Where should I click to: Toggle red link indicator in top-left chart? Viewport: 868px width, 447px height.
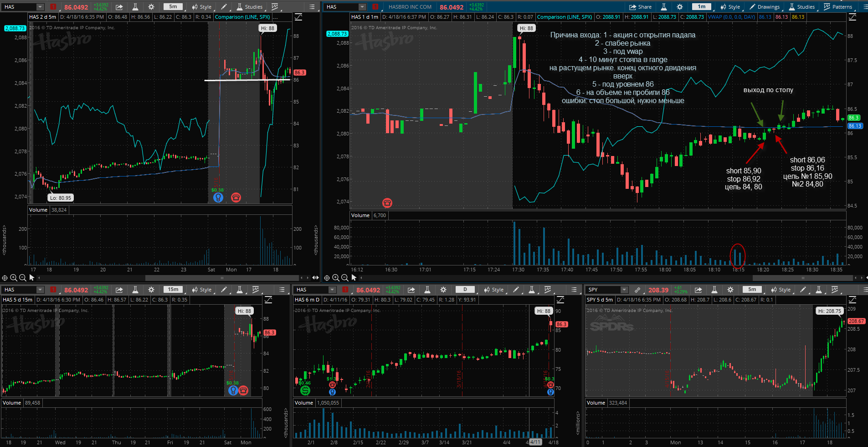click(x=53, y=7)
